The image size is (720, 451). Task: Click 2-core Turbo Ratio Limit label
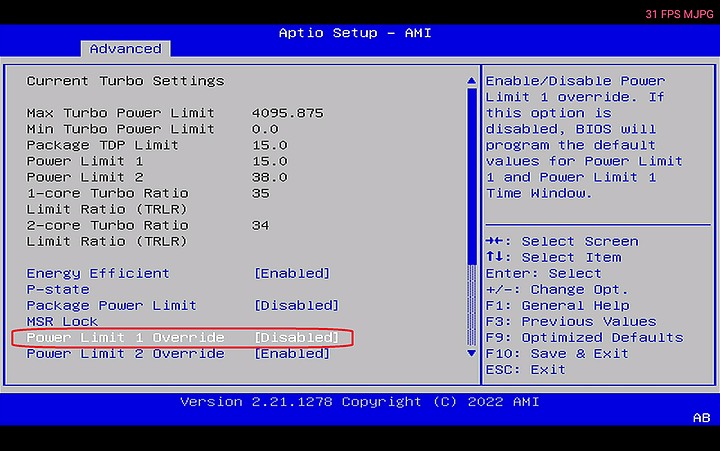pyautogui.click(x=107, y=233)
